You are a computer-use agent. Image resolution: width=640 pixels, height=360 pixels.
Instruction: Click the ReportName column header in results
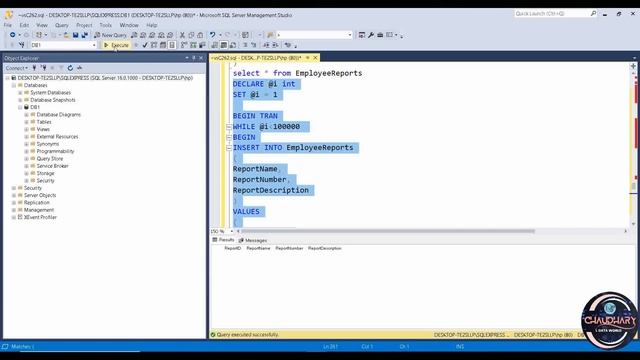click(x=258, y=248)
